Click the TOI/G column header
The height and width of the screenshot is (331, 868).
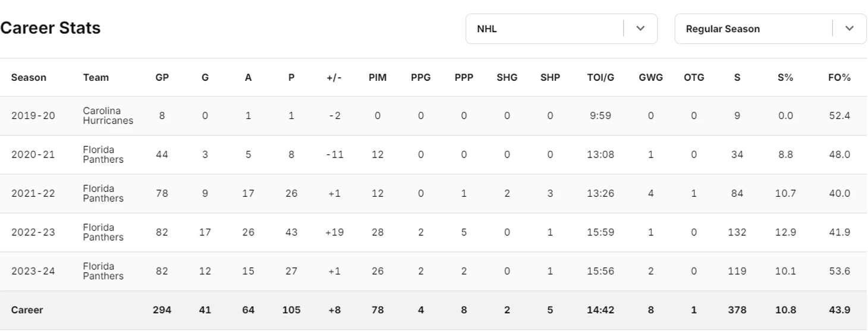click(x=600, y=77)
